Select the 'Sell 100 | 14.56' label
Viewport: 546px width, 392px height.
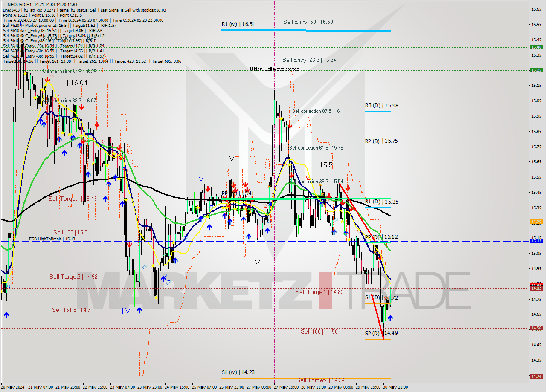319,331
